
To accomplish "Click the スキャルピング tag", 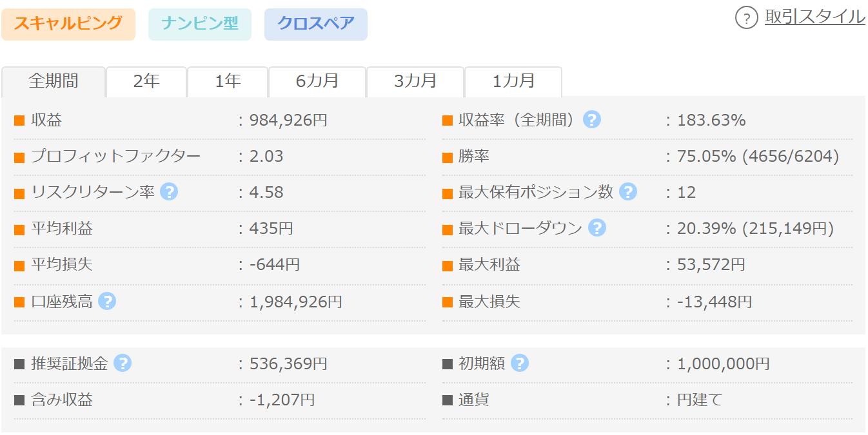I will [68, 24].
